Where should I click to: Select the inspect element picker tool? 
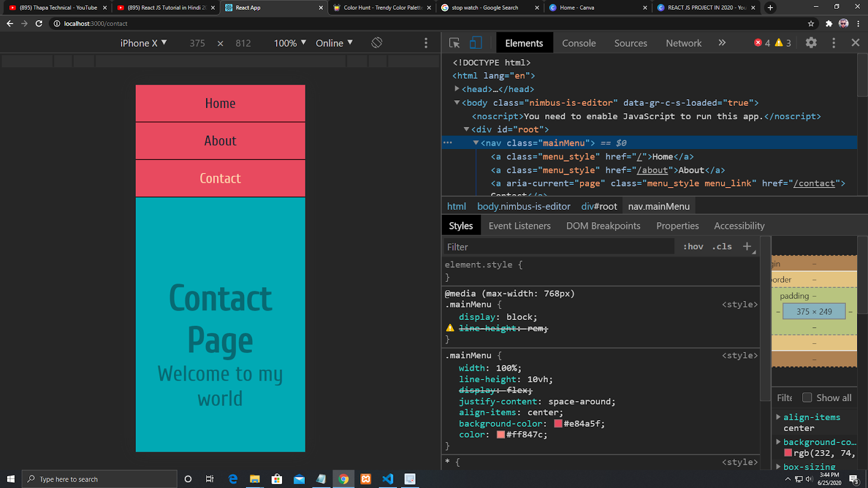tap(454, 42)
